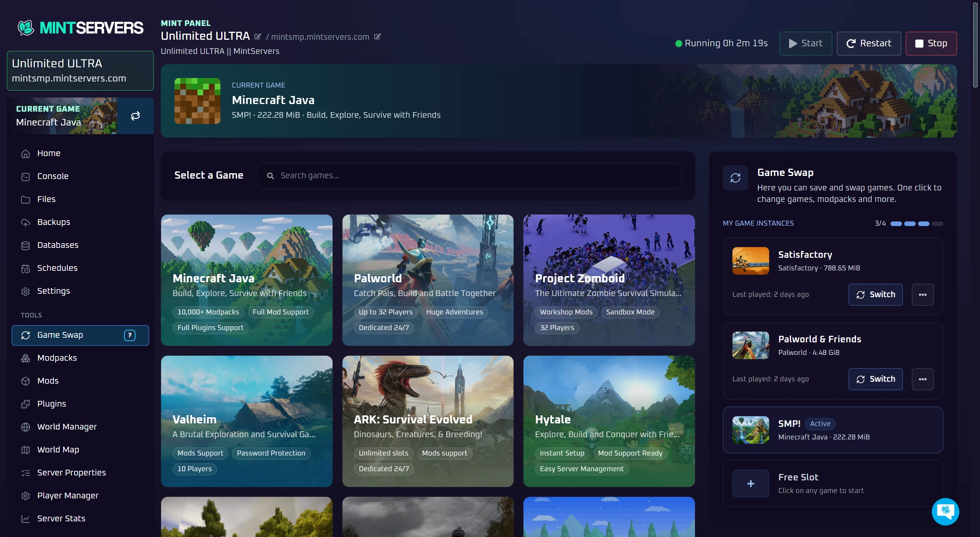Switch to Palworld & Friends instance

tap(876, 379)
